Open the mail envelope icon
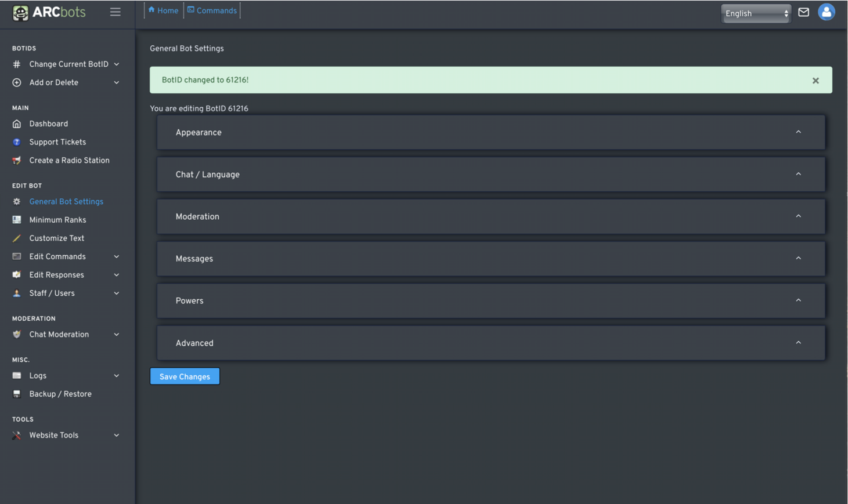The width and height of the screenshot is (848, 504). [x=803, y=12]
